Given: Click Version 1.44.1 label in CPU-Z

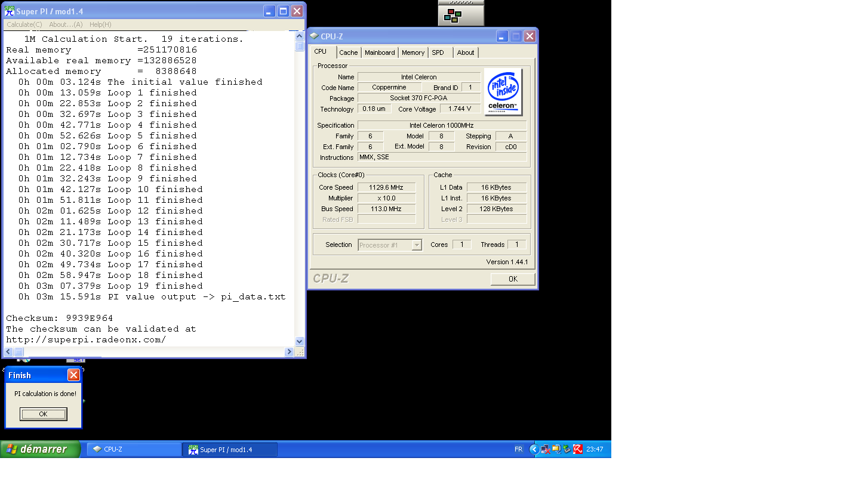Looking at the screenshot, I should pos(507,262).
